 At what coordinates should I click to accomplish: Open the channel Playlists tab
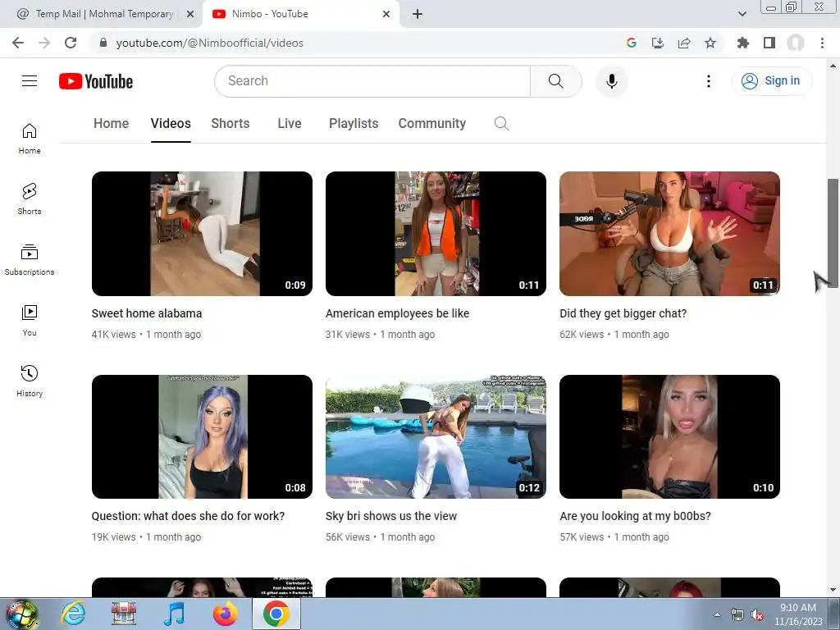[354, 124]
